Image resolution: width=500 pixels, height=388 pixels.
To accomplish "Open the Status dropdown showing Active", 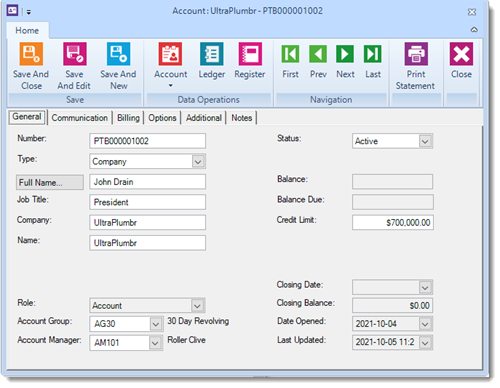I will tap(425, 141).
